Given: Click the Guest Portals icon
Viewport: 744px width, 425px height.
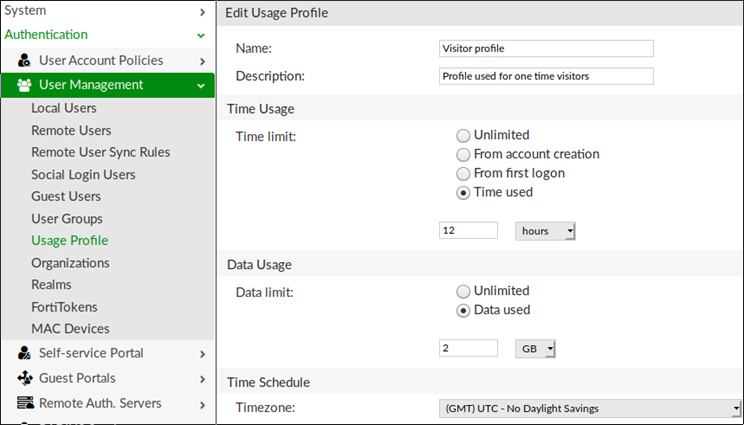Looking at the screenshot, I should tap(25, 378).
